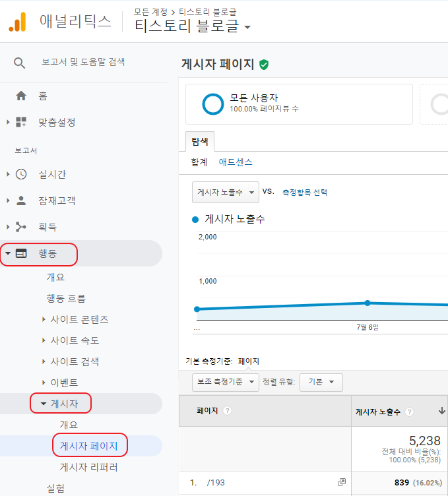Click the Google Analytics logo icon

[17, 22]
